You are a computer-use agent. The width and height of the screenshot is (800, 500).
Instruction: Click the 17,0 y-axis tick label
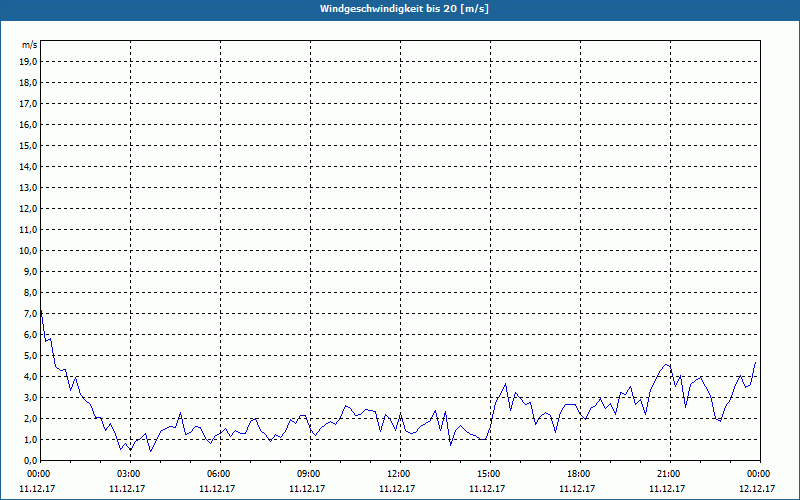click(x=28, y=103)
